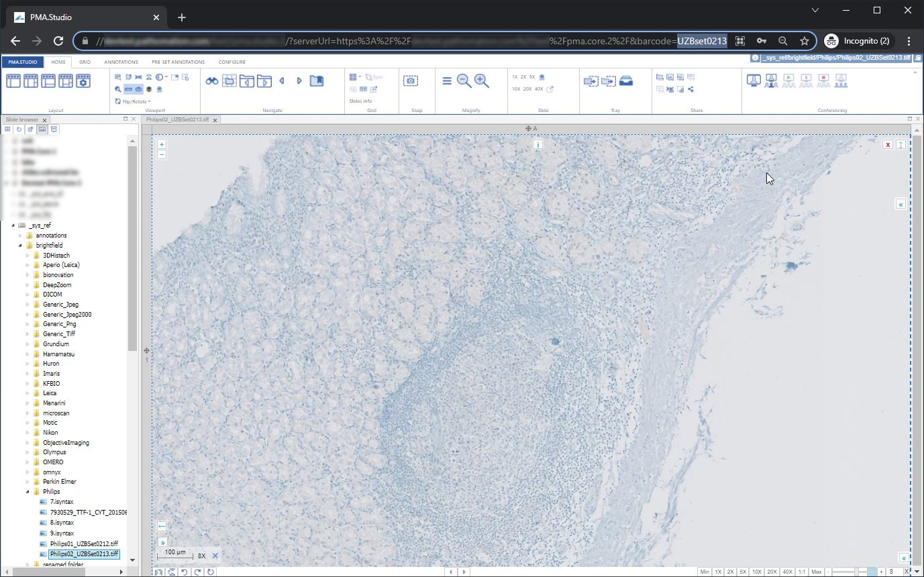Open the Configure ribbon tab
This screenshot has height=577, width=924.
(232, 62)
